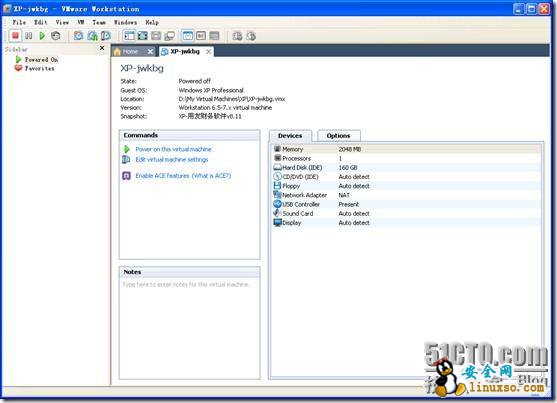Click the ACE icon in Commands
Viewport: 557px width, 403px height.
pos(126,176)
